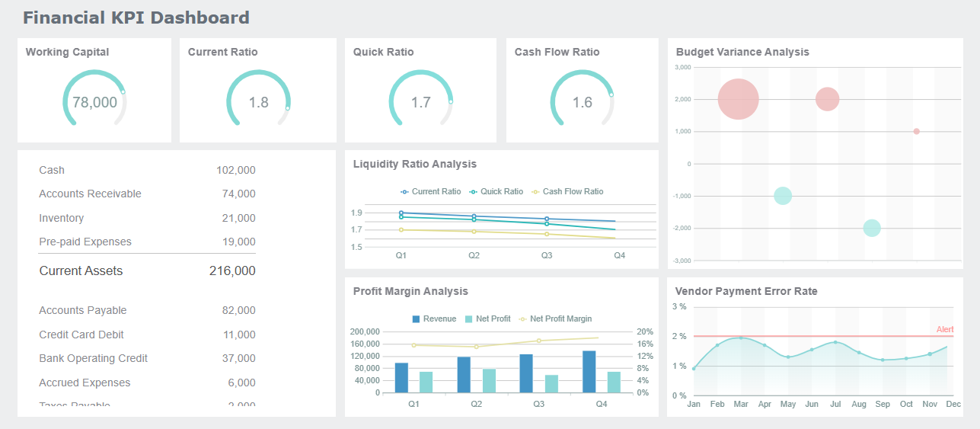Select the Current Ratio gauge showing 1.8
The width and height of the screenshot is (980, 429).
pos(258,102)
